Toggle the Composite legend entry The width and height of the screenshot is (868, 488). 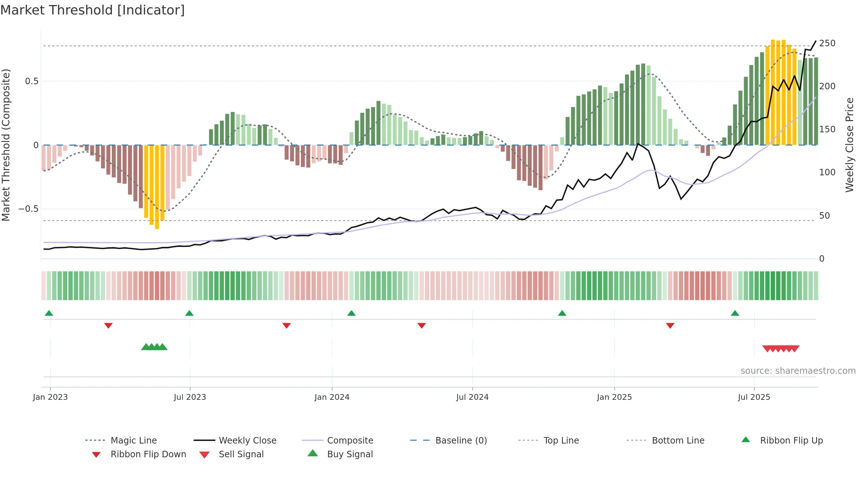click(337, 440)
